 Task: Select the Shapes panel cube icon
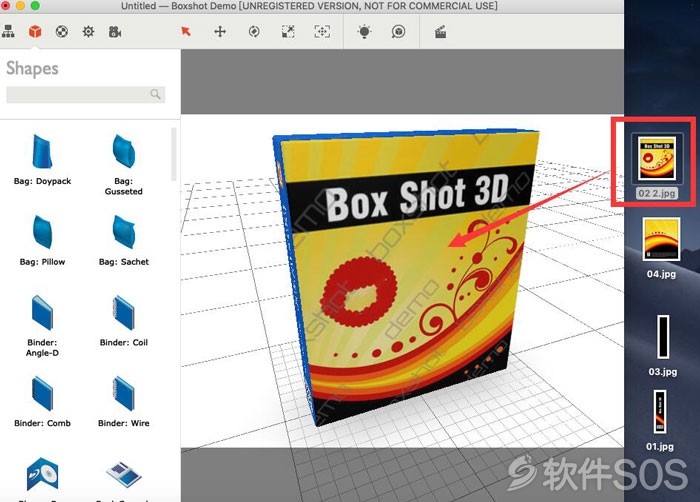35,32
